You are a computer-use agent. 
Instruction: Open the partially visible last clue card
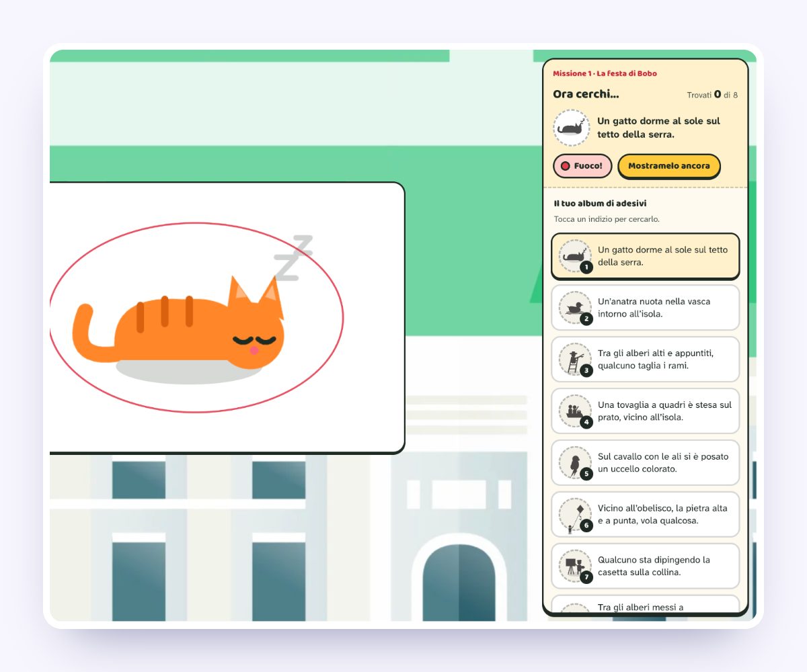coord(646,603)
